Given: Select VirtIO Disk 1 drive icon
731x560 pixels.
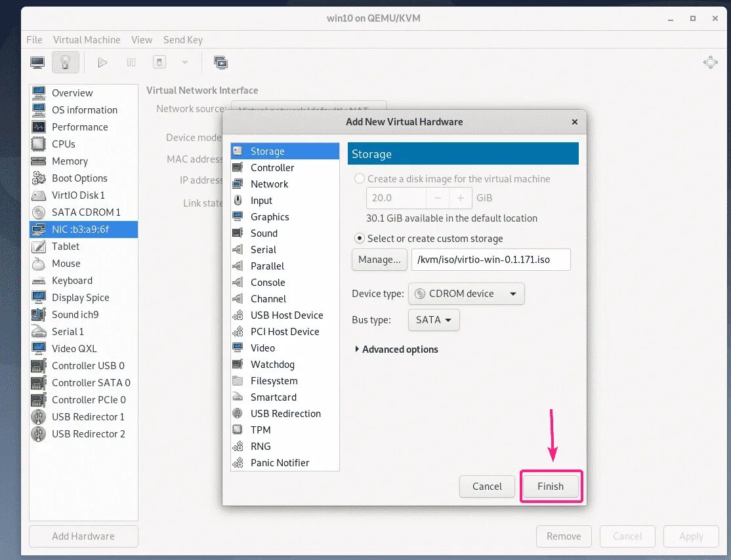Looking at the screenshot, I should point(39,195).
